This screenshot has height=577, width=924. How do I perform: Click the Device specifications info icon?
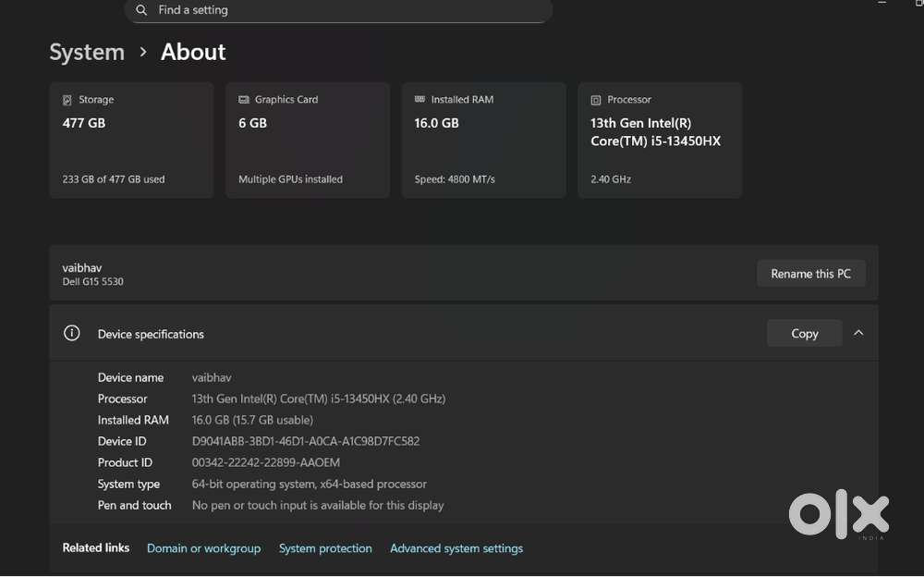(71, 334)
